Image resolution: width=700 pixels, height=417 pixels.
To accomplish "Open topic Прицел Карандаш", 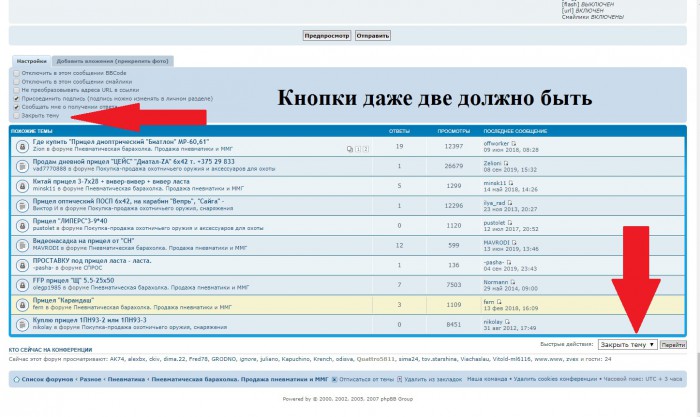I will pos(63,300).
